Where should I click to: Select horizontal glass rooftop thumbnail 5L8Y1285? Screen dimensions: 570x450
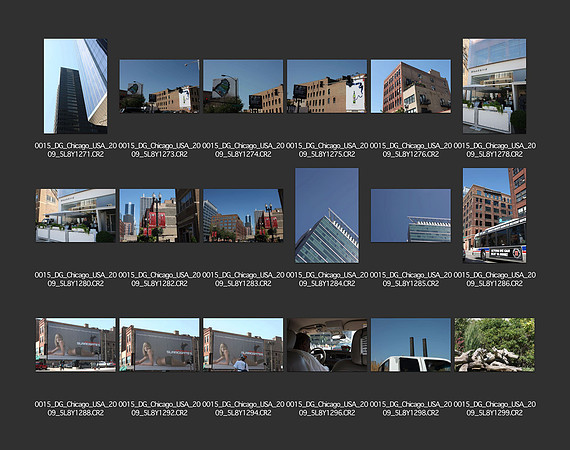point(411,216)
